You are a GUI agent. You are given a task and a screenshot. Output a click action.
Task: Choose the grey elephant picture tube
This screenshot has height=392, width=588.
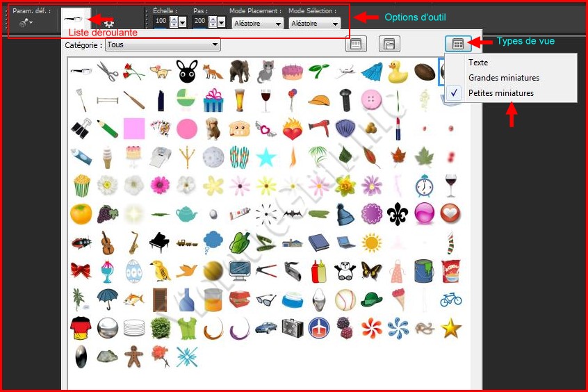pyautogui.click(x=239, y=70)
